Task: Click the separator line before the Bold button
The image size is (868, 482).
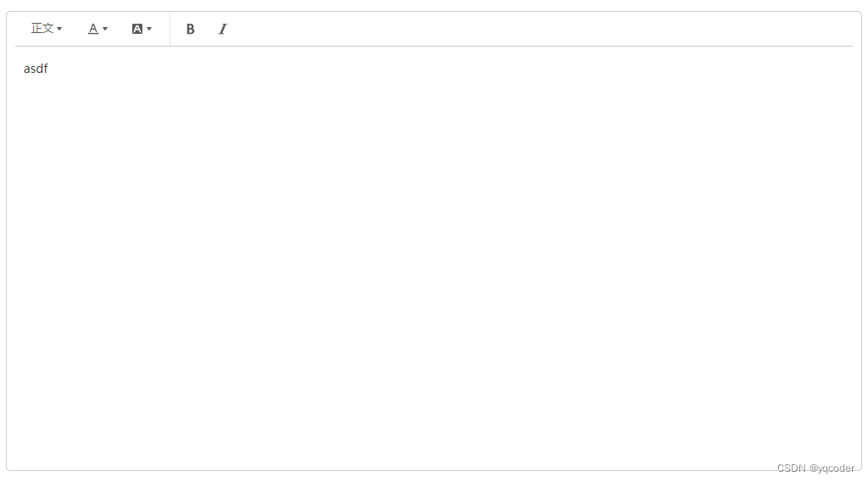Action: pyautogui.click(x=170, y=29)
